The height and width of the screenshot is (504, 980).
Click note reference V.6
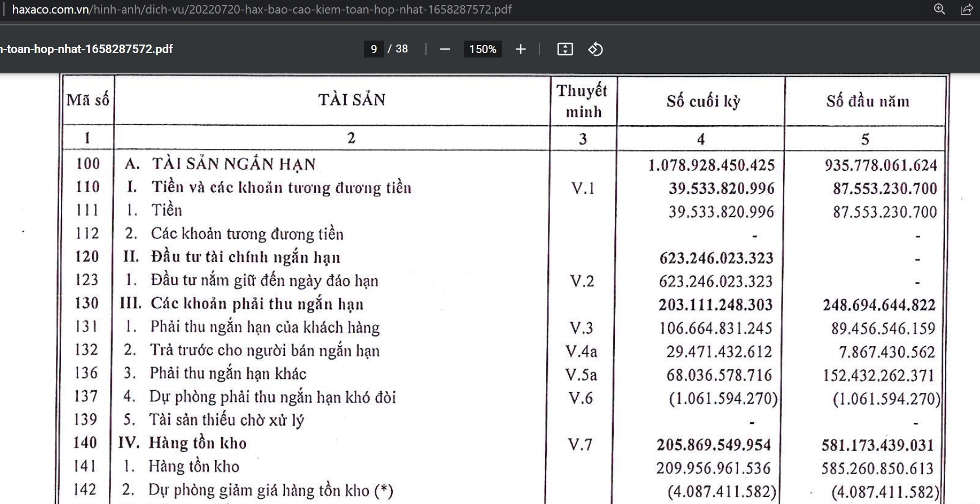tap(581, 398)
